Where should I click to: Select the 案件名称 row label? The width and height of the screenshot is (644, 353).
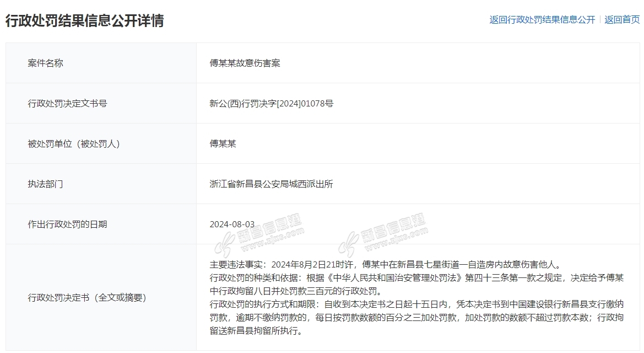point(46,63)
